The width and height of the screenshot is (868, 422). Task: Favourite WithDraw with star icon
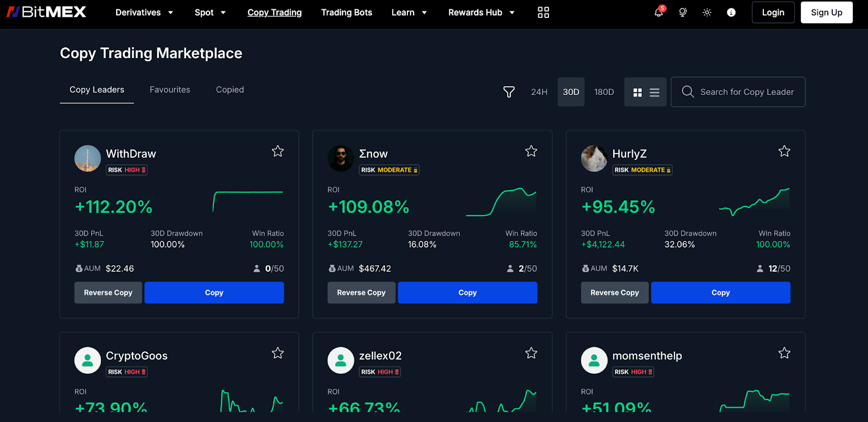[278, 151]
